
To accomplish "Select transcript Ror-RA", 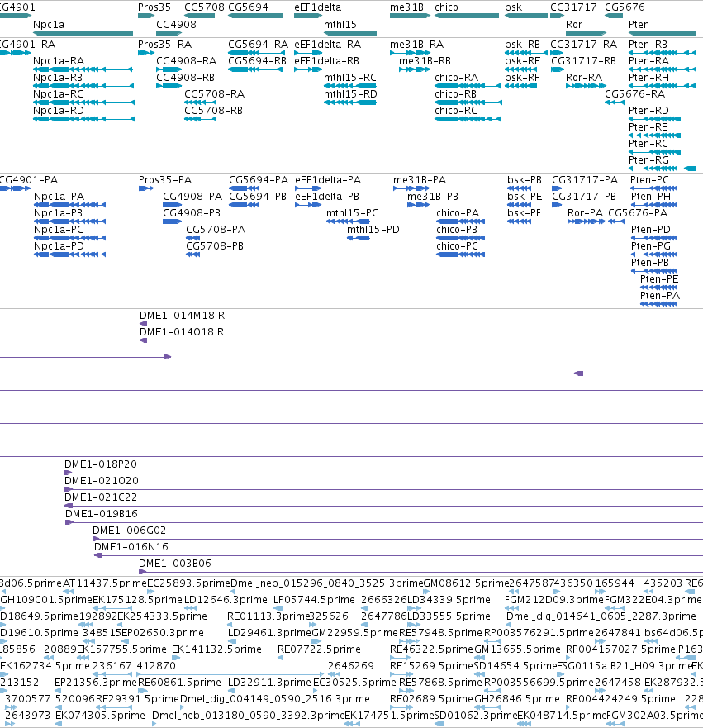I will coord(586,86).
